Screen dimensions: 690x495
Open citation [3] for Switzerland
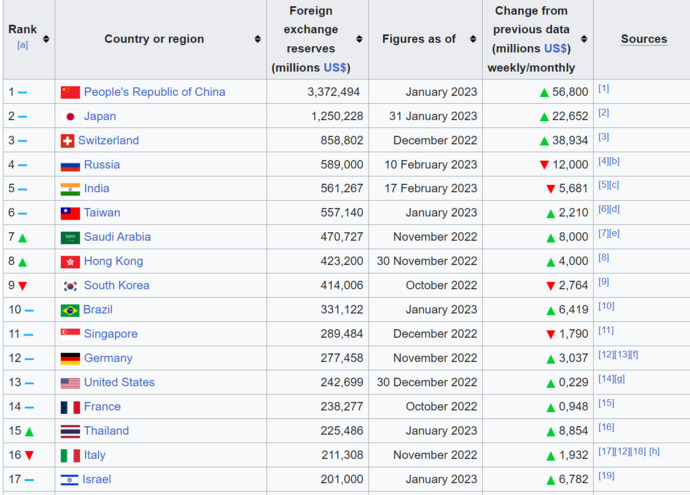coord(603,137)
